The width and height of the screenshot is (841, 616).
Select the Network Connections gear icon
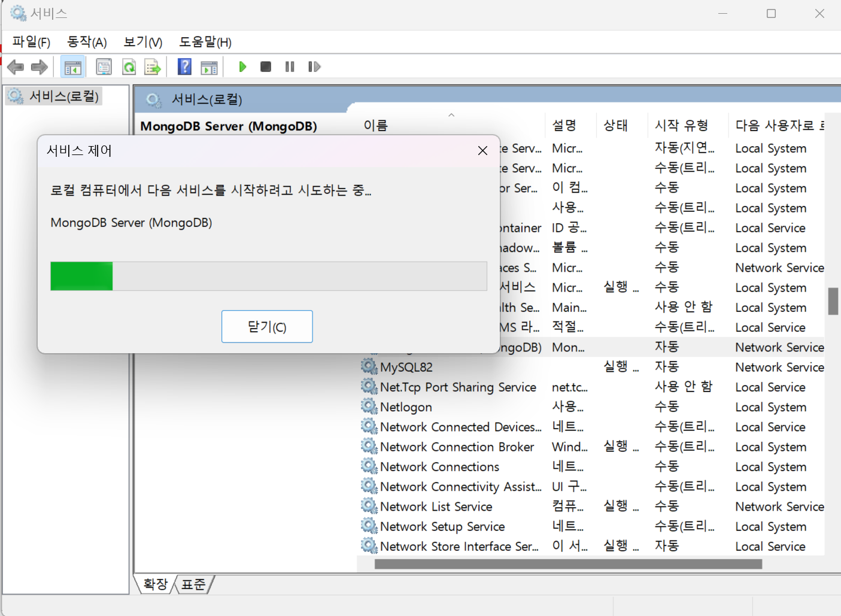(369, 466)
